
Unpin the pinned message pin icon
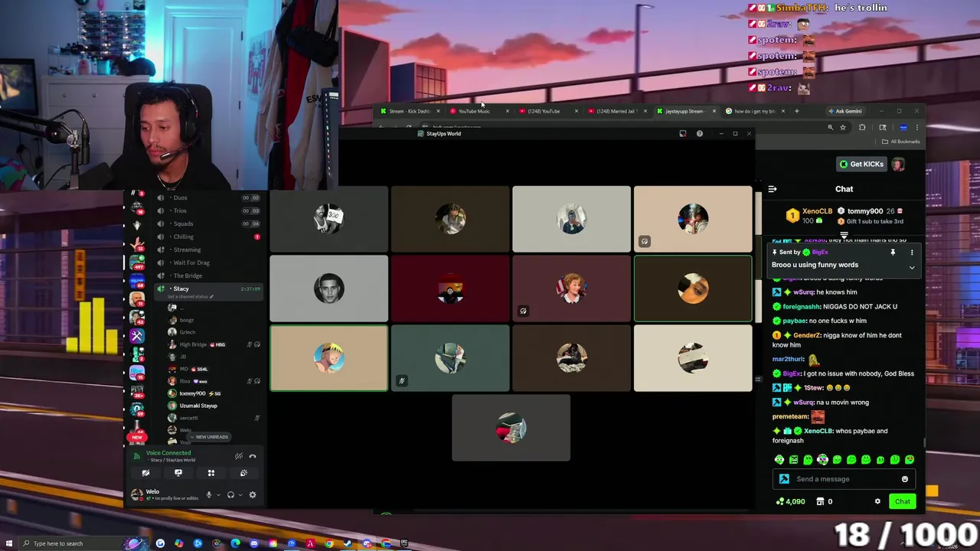[893, 252]
